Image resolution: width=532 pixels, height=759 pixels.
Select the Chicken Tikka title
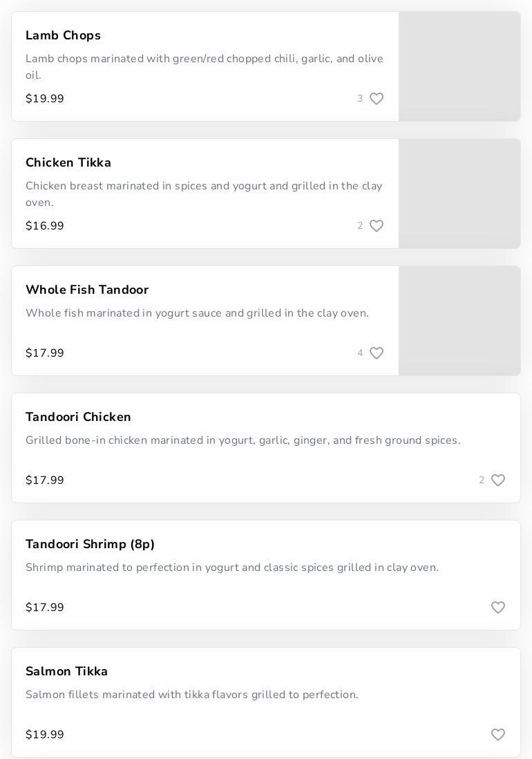[x=68, y=162]
